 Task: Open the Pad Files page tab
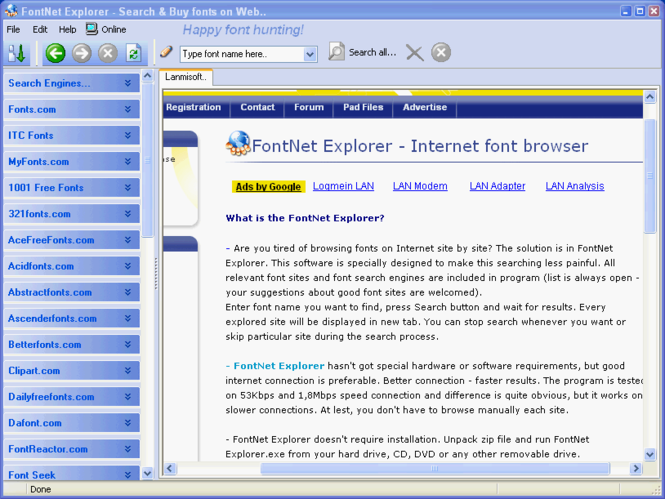pyautogui.click(x=363, y=107)
